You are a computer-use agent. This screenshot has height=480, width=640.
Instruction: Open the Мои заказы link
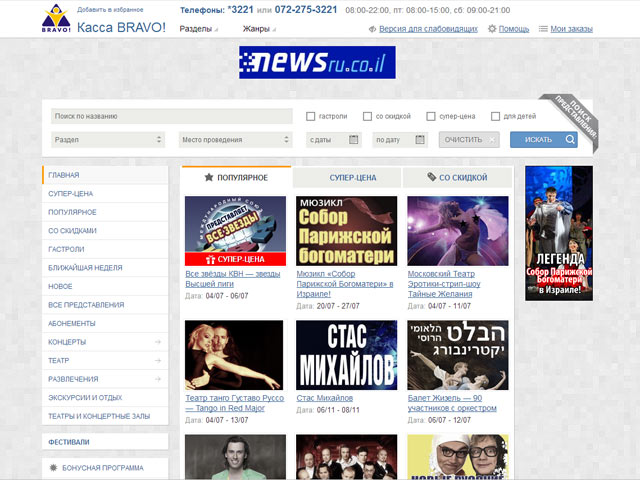571,29
